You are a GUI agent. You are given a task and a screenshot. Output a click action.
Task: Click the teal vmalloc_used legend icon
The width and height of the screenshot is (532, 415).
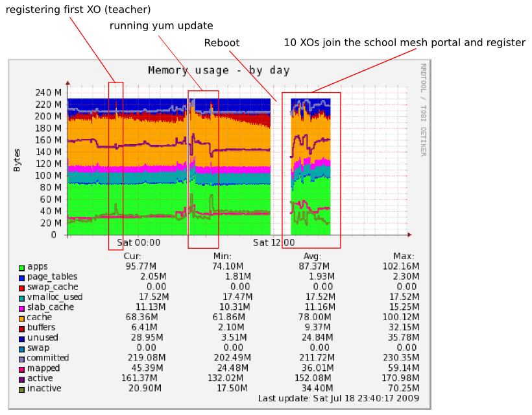pos(21,297)
